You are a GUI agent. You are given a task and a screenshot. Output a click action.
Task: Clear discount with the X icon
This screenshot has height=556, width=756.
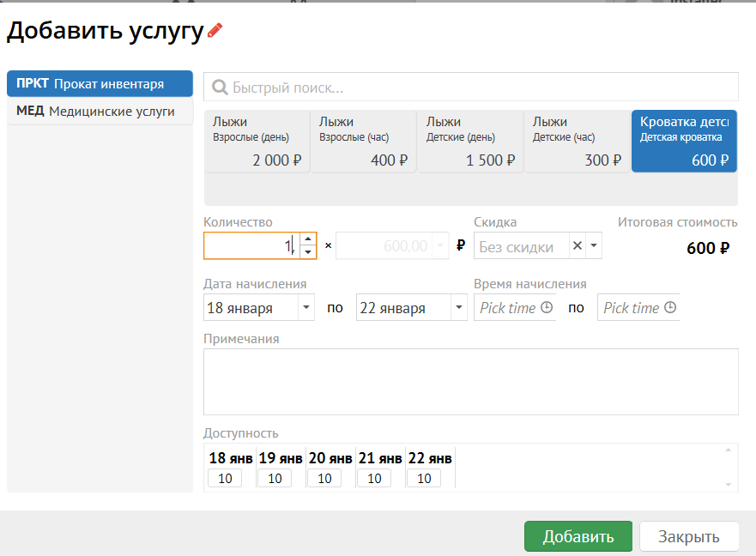[x=578, y=246]
